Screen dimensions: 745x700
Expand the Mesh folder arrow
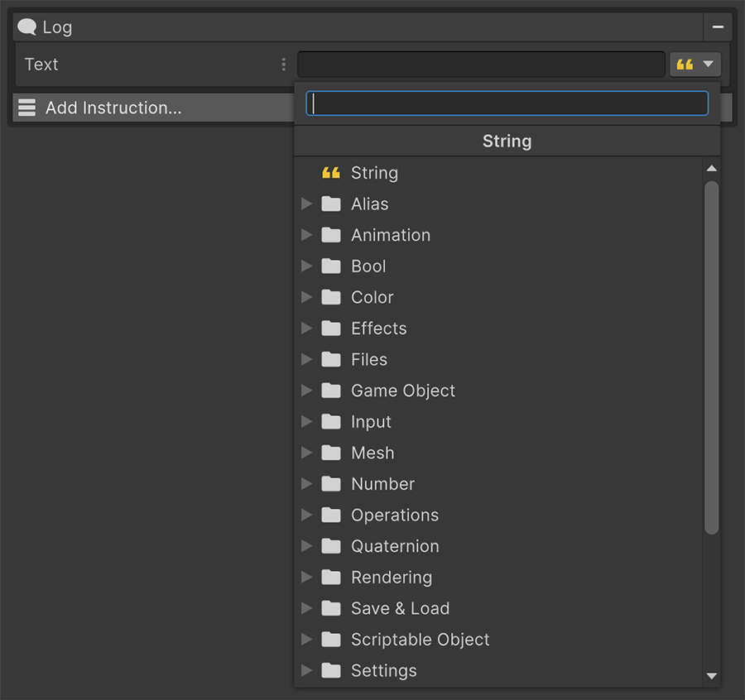pos(307,453)
